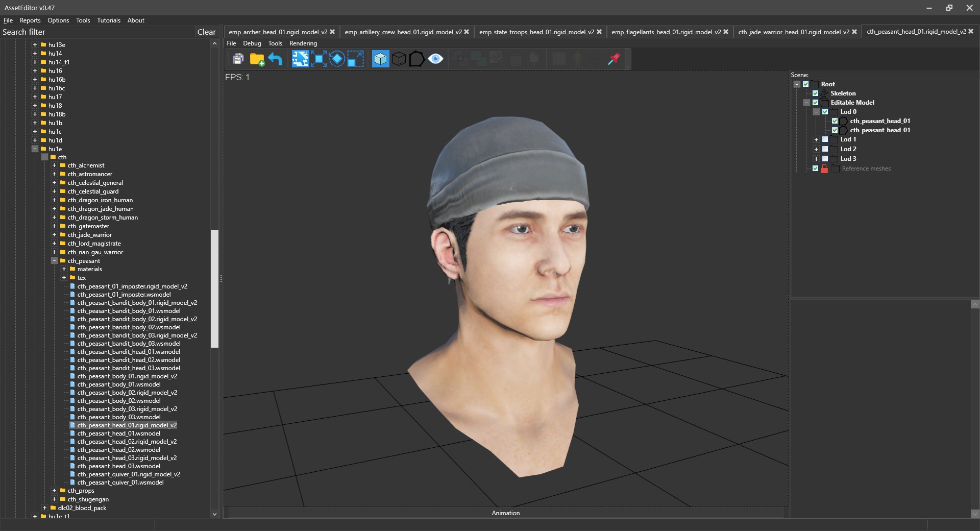
Task: Expand the Lod 2 tree node
Action: [x=816, y=149]
